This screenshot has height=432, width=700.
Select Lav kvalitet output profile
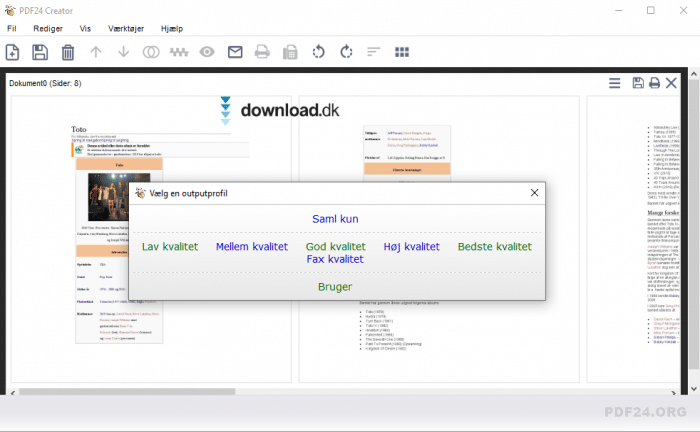(x=170, y=246)
